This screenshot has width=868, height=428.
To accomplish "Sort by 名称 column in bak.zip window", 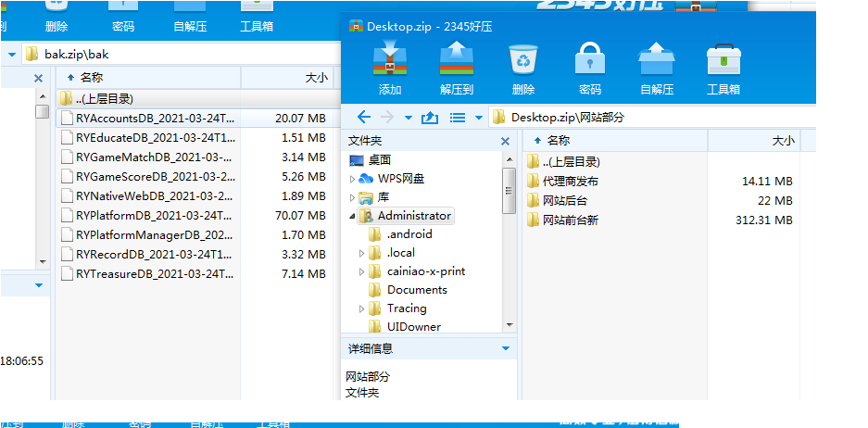I will 148,78.
